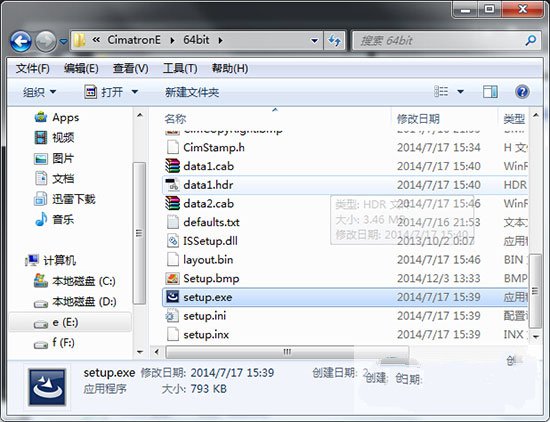Viewport: 550px width, 422px height.
Task: Click the 新建文件夹 button
Action: pyautogui.click(x=192, y=92)
